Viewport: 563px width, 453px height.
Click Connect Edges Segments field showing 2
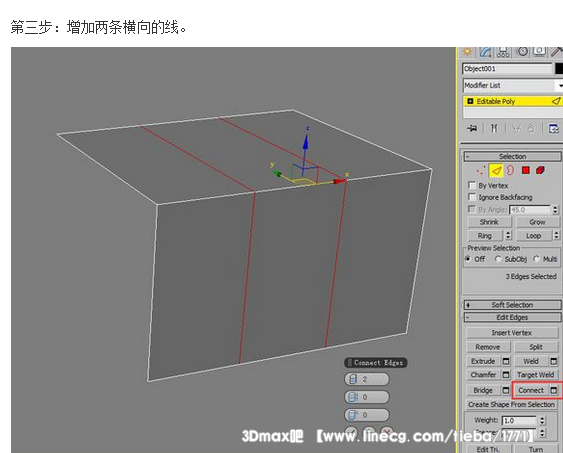pos(367,379)
